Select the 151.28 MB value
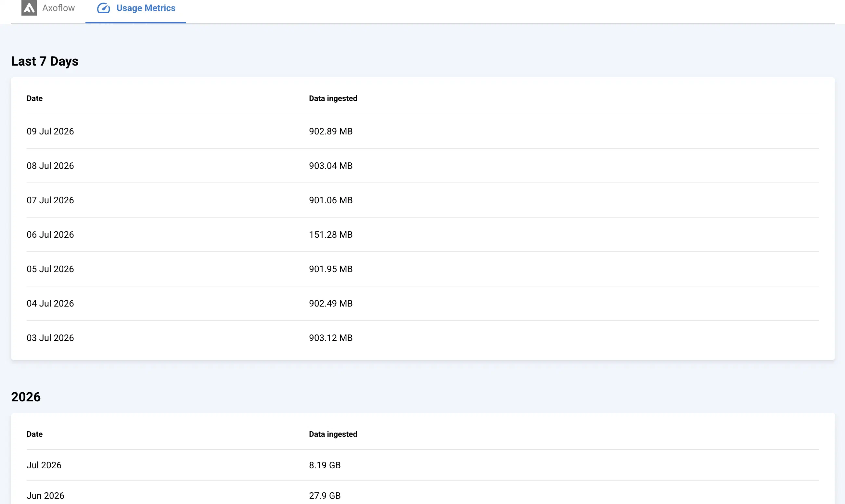This screenshot has width=845, height=504. (331, 235)
